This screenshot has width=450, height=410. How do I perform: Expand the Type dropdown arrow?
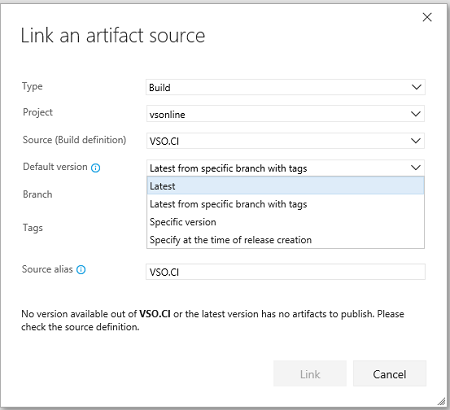(x=416, y=87)
